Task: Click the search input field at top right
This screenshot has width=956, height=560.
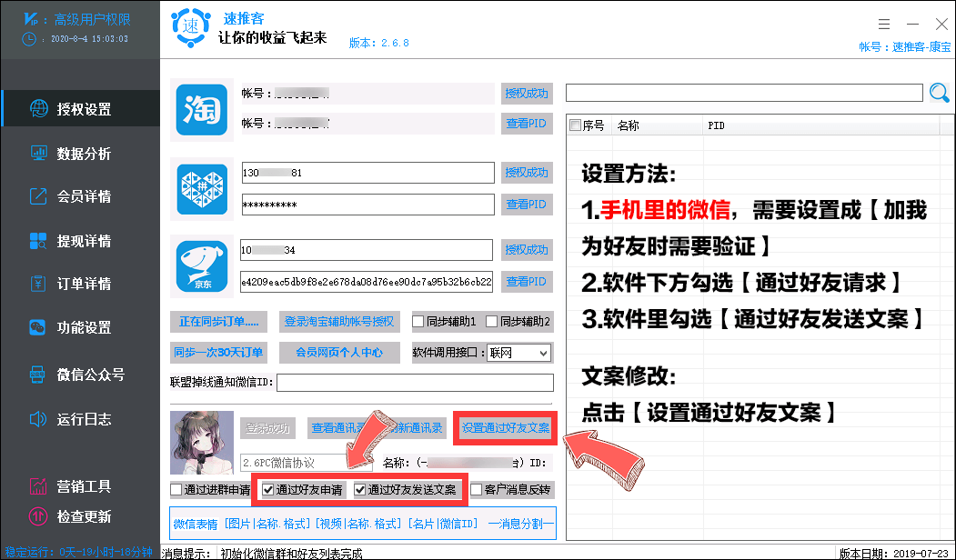Action: (743, 92)
